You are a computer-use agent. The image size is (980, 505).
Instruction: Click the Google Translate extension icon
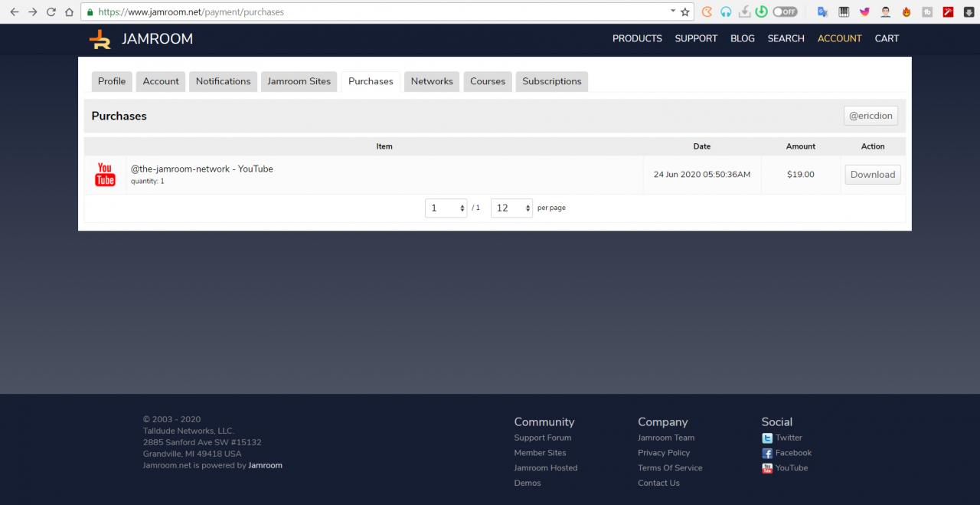[x=823, y=12]
